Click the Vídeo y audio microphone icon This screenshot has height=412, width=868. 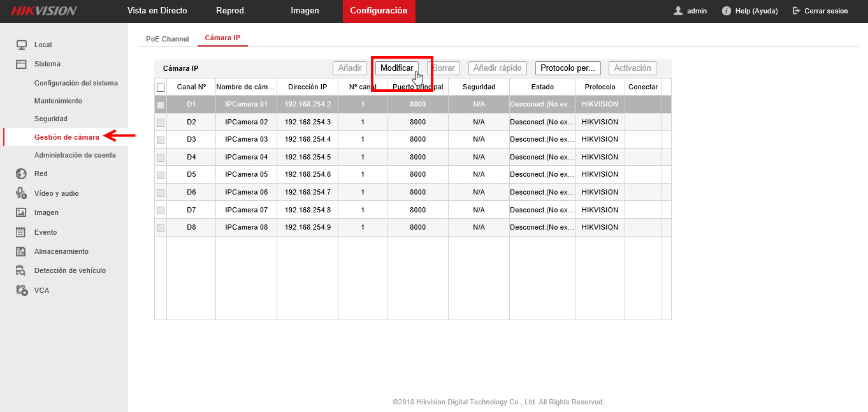pyautogui.click(x=21, y=193)
